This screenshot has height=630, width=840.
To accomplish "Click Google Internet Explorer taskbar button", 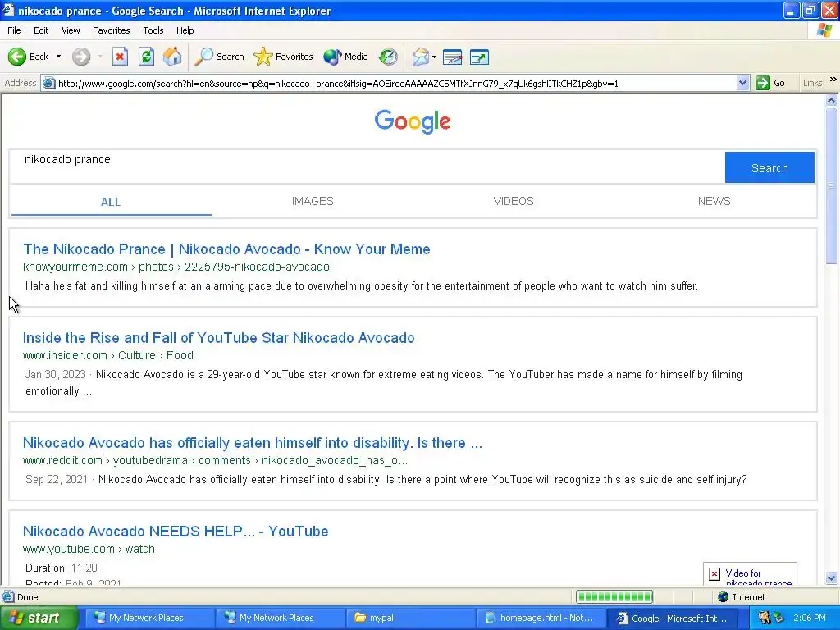I will (x=673, y=619).
